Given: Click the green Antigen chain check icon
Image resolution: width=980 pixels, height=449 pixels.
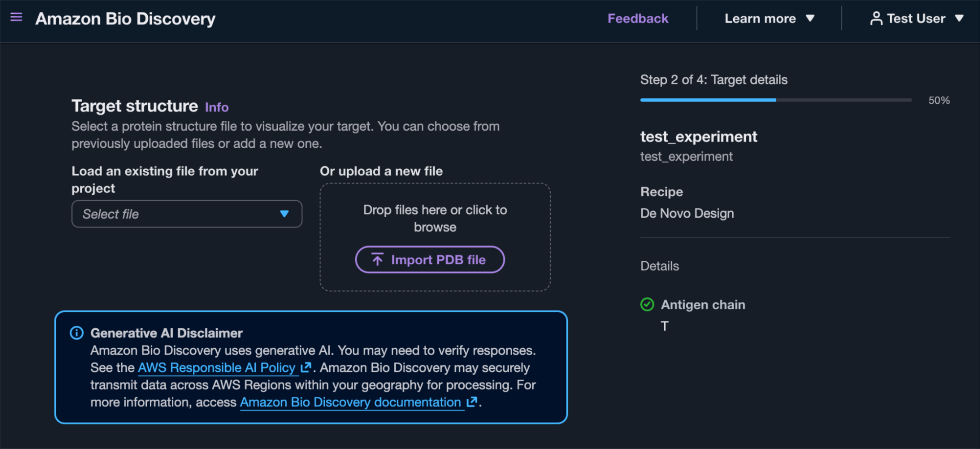Looking at the screenshot, I should (647, 304).
